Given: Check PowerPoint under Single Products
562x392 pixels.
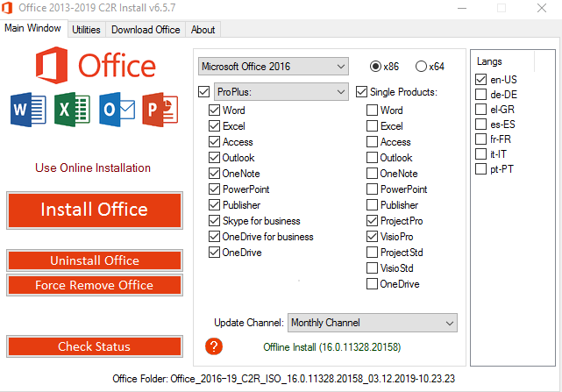Looking at the screenshot, I should (372, 189).
